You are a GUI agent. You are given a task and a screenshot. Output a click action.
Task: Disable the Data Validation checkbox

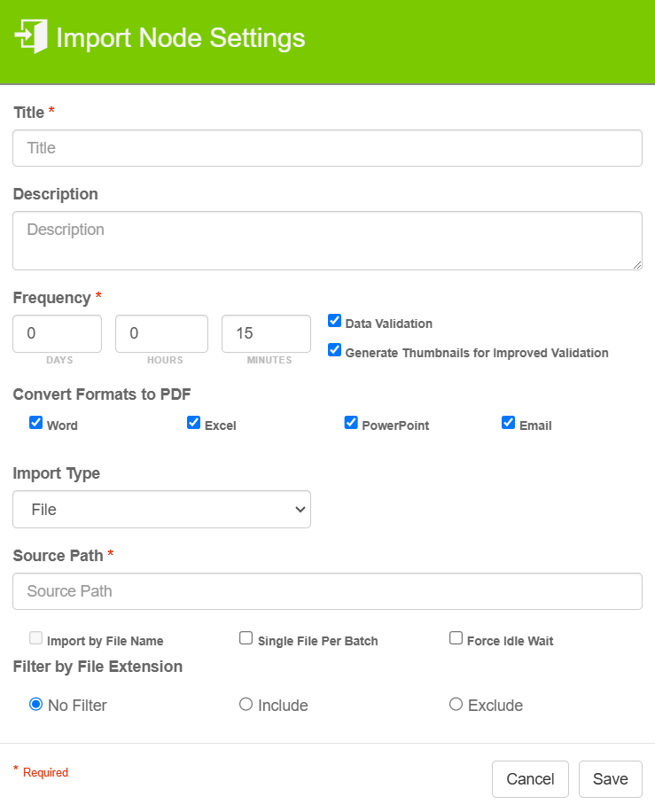click(334, 320)
